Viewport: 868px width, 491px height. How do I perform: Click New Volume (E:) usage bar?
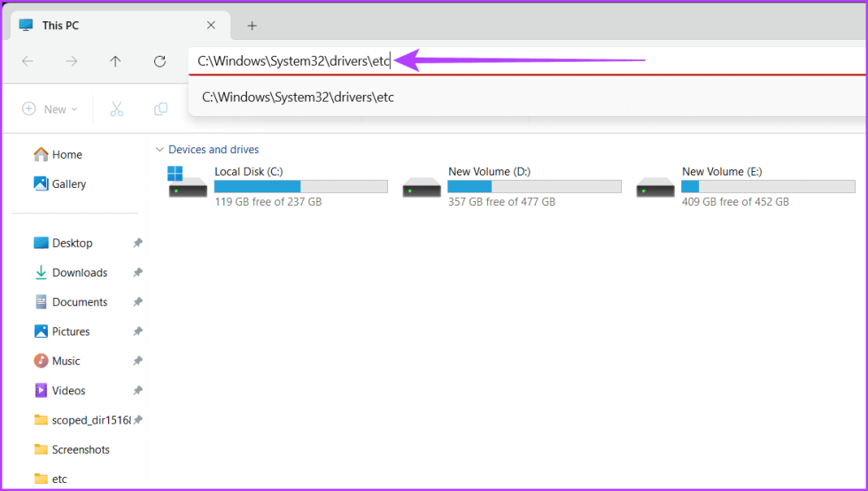click(x=769, y=186)
